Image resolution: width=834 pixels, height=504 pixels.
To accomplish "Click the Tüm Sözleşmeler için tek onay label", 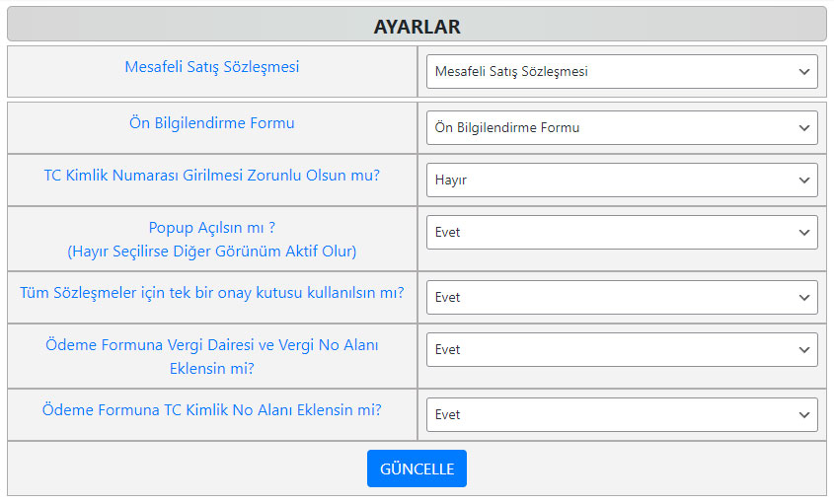I will click(x=211, y=292).
